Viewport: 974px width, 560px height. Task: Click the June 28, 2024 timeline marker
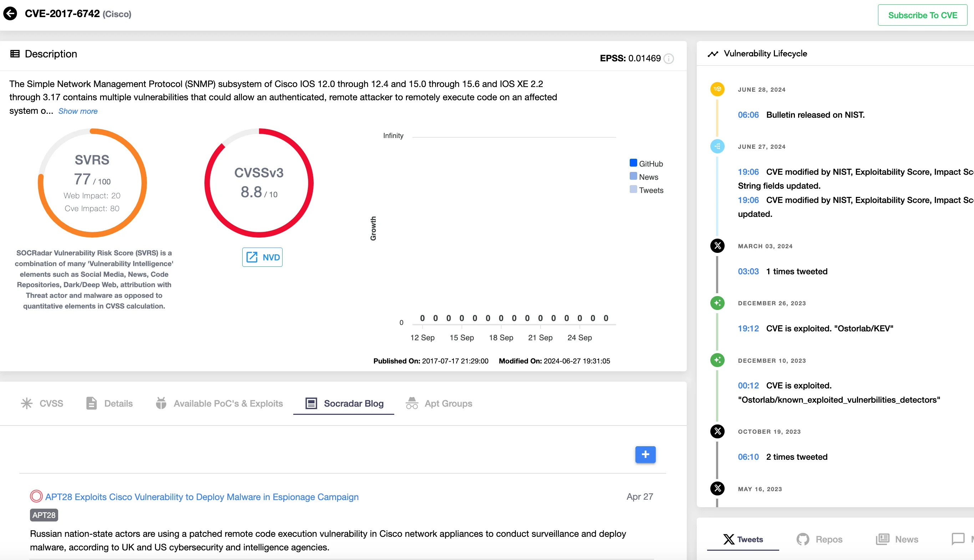pos(717,89)
